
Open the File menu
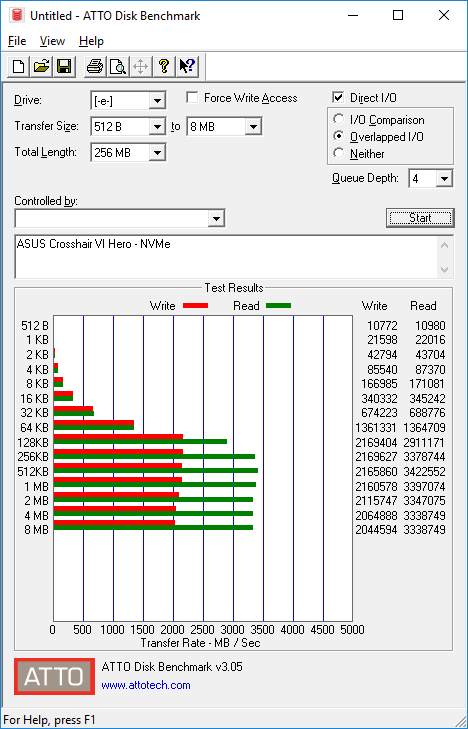(17, 41)
